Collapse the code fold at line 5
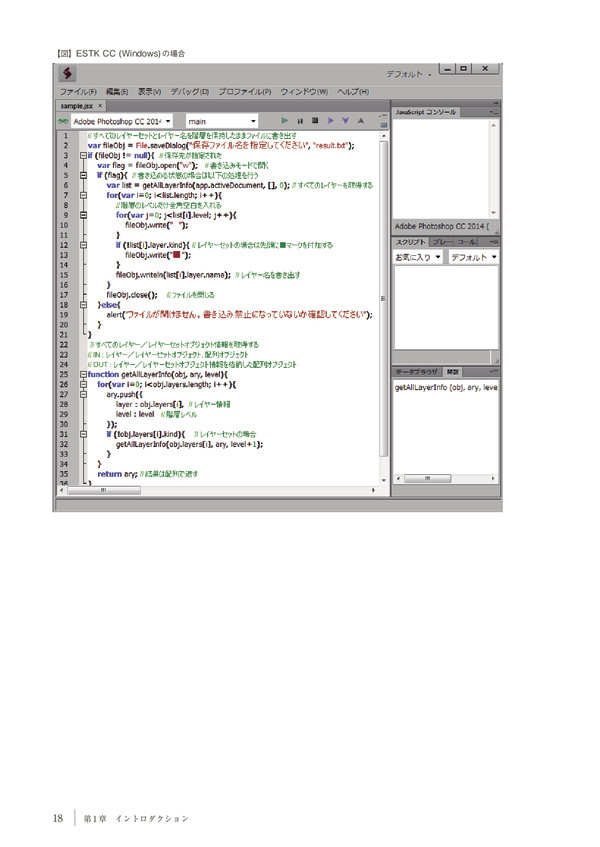The height and width of the screenshot is (847, 600). tap(83, 175)
